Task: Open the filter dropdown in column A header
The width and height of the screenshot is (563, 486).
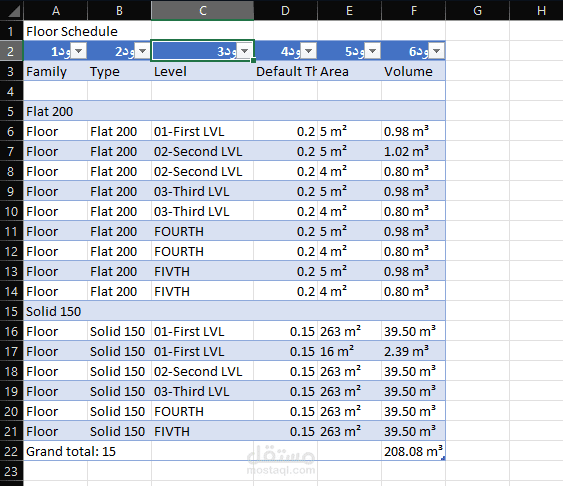Action: pyautogui.click(x=79, y=51)
